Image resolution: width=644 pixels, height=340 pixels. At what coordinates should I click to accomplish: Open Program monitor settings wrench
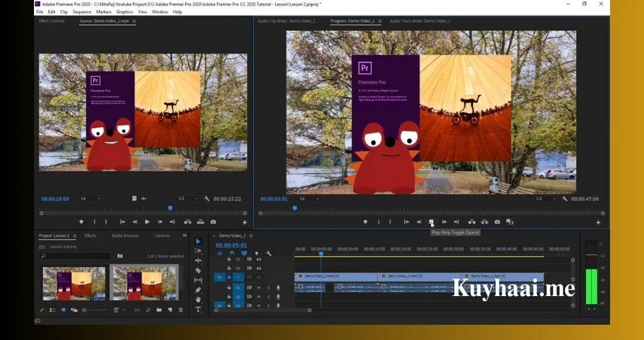coord(565,199)
